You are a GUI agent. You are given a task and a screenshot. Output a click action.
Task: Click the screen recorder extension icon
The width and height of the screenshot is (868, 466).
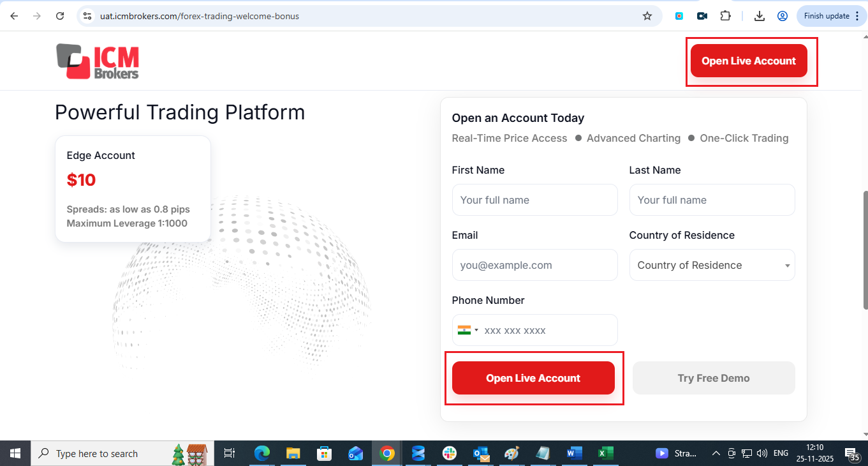702,16
